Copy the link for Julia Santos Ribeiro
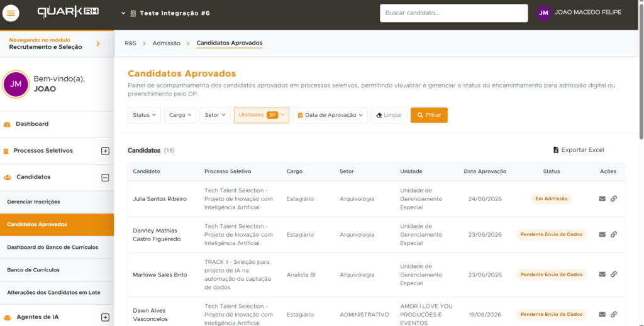The image size is (644, 326). 614,199
